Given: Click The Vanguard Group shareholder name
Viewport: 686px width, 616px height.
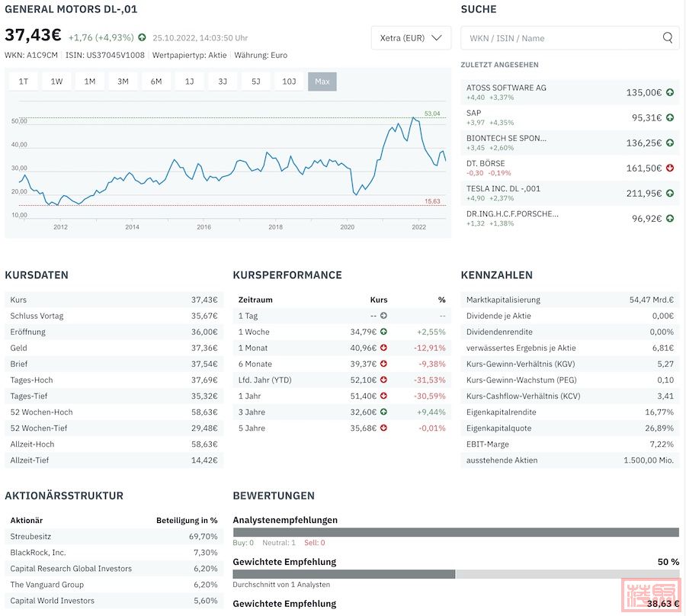Looking at the screenshot, I should [x=46, y=585].
